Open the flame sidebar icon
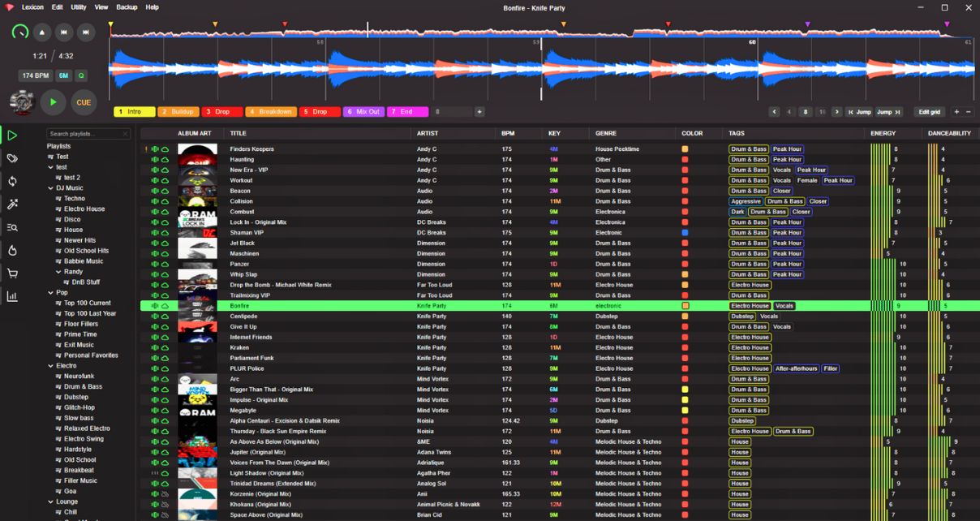 pos(12,251)
